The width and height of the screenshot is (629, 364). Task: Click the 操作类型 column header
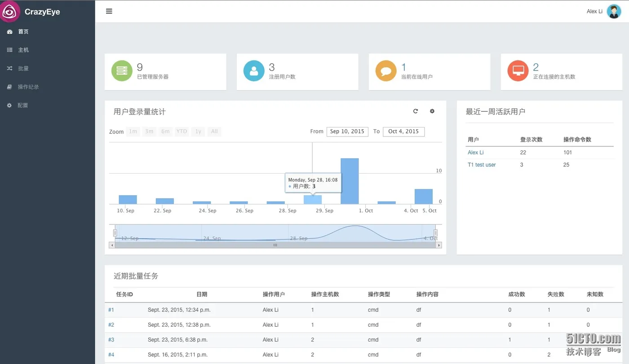click(x=379, y=294)
